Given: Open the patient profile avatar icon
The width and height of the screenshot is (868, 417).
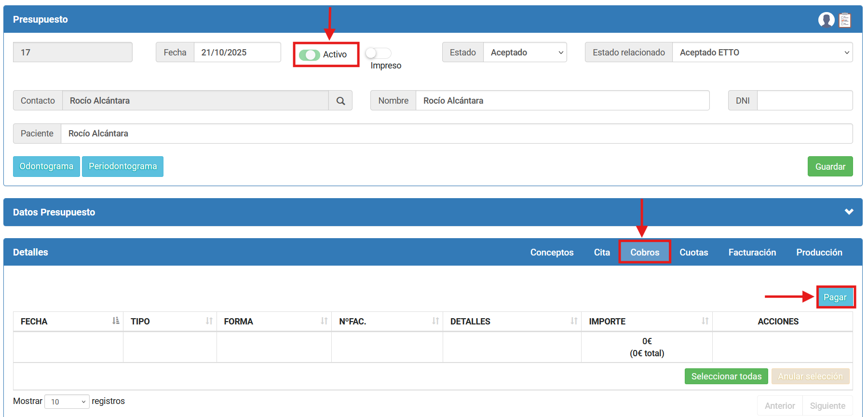Looking at the screenshot, I should (826, 20).
